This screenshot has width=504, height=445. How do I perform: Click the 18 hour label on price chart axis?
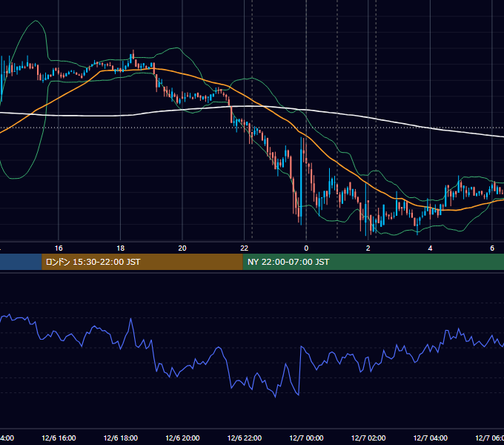pos(121,248)
